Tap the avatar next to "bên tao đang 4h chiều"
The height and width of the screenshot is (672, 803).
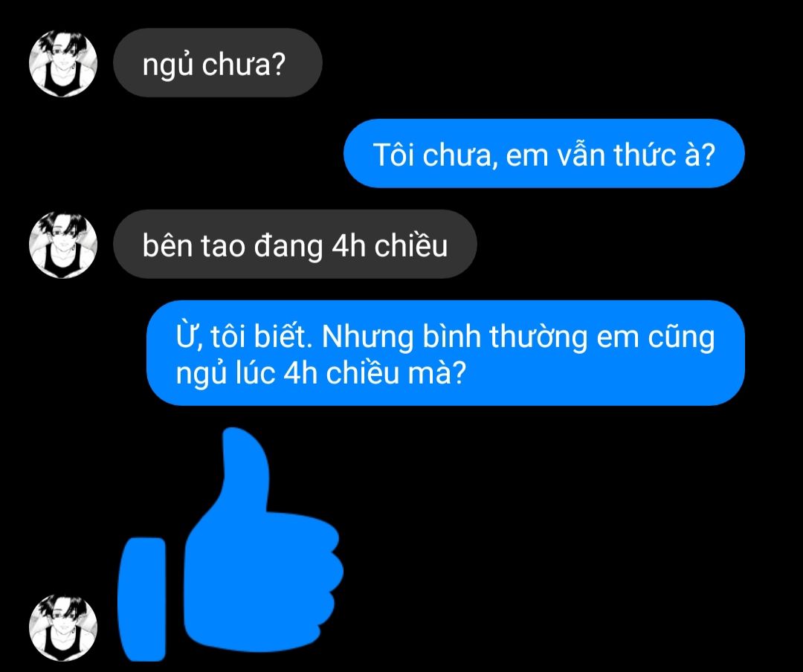(63, 245)
